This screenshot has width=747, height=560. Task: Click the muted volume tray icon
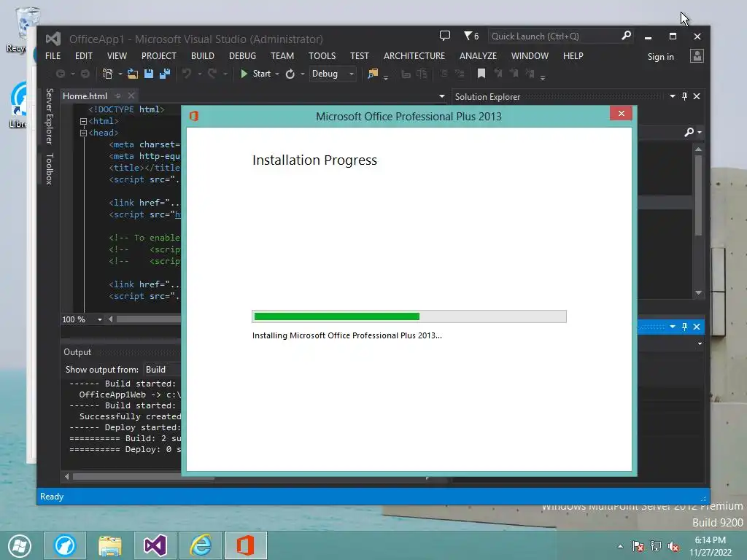tap(673, 546)
